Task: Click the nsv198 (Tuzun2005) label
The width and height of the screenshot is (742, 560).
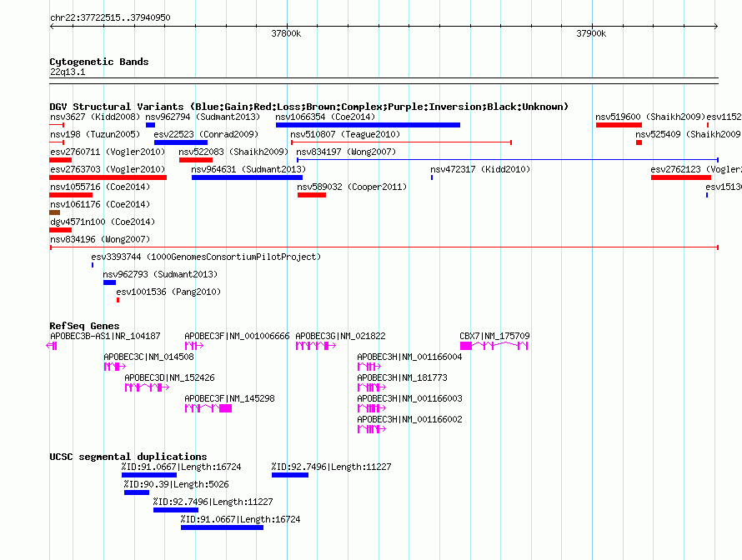Action: point(95,134)
